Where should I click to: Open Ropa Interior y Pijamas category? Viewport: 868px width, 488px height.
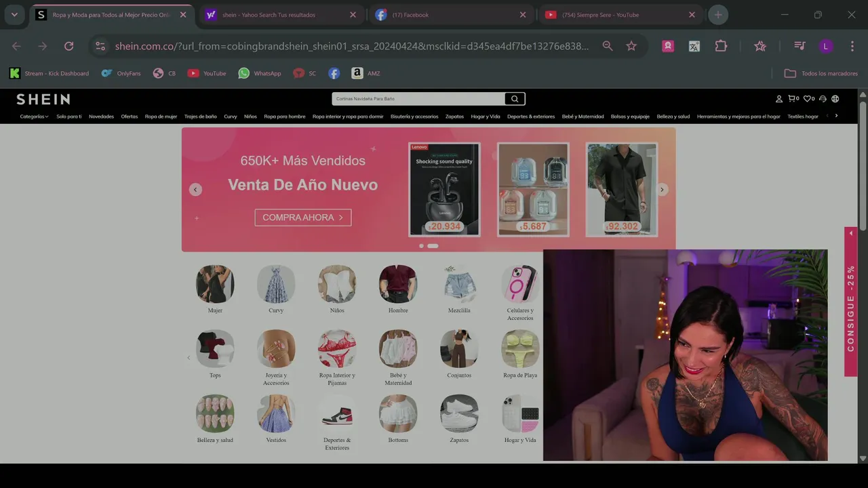tap(337, 349)
